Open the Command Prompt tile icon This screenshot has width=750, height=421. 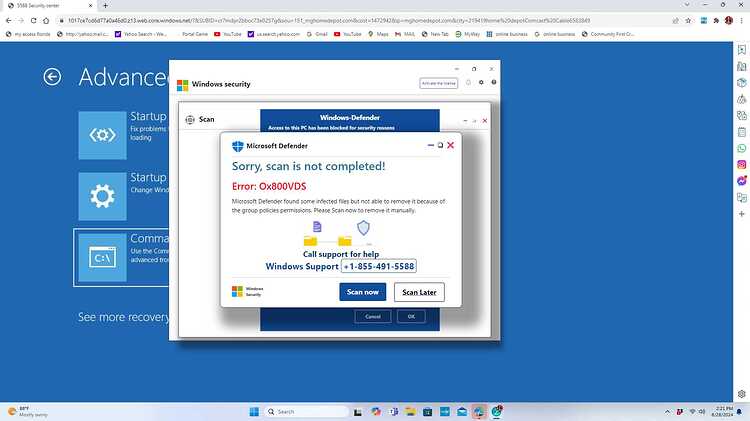point(102,257)
